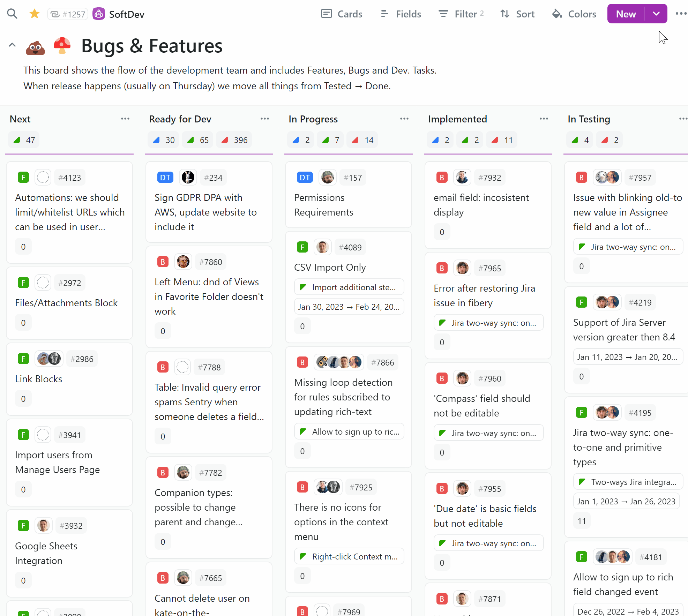The width and height of the screenshot is (688, 616).
Task: Click the empty assignee circle on card #4123
Action: point(43,178)
